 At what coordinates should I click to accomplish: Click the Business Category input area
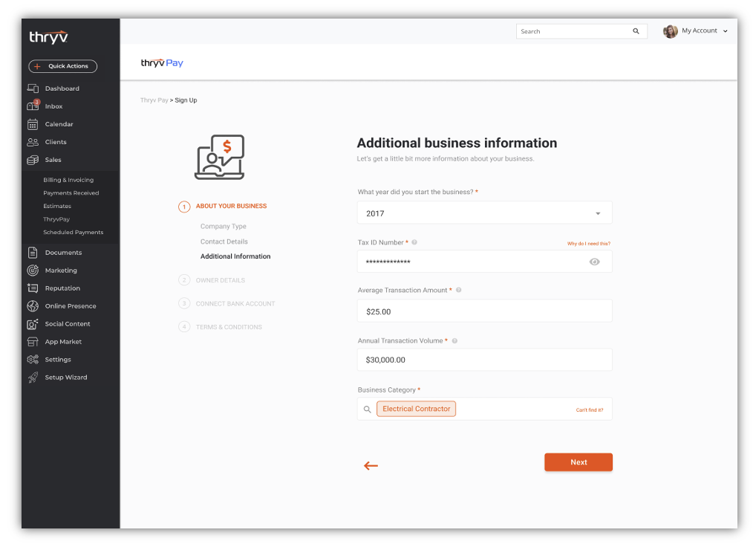point(484,409)
